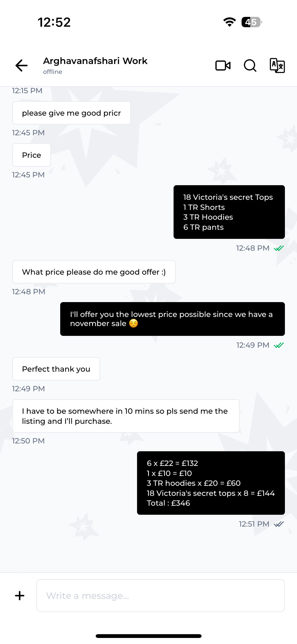
Task: Tap the battery indicator showing 45
Action: (x=252, y=22)
